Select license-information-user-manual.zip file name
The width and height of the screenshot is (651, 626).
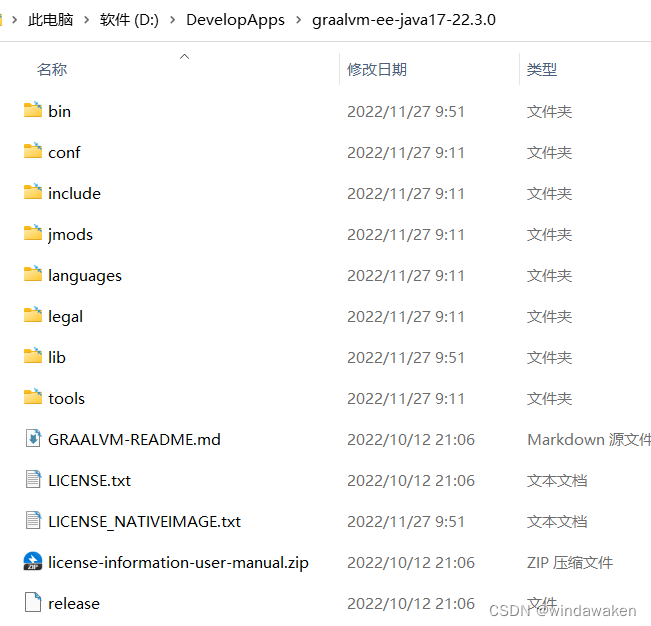pos(178,562)
